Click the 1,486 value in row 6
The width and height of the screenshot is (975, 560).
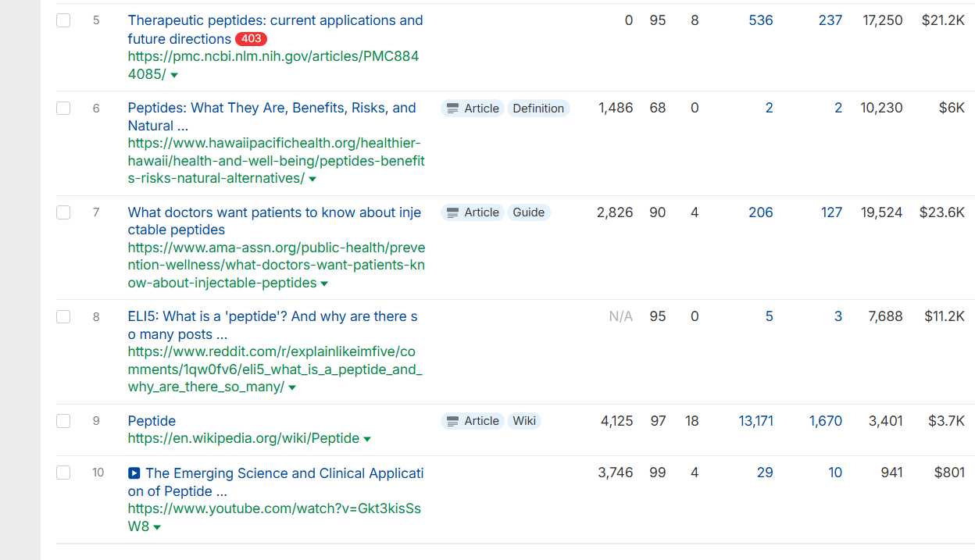click(x=616, y=108)
